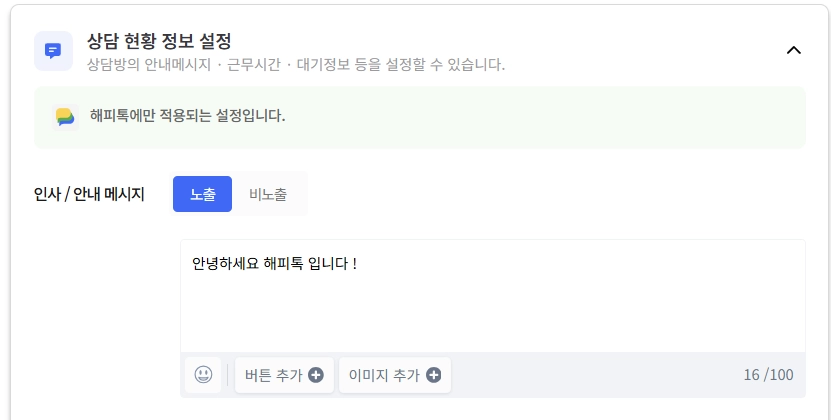
Task: Click the blank lower area of the message box
Action: [490, 325]
